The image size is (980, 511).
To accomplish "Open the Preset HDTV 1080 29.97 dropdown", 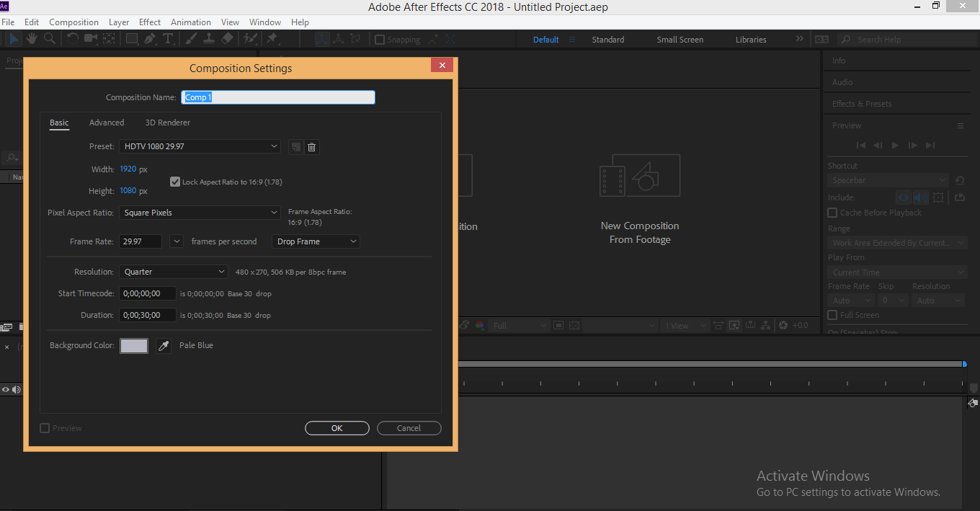I will [200, 146].
